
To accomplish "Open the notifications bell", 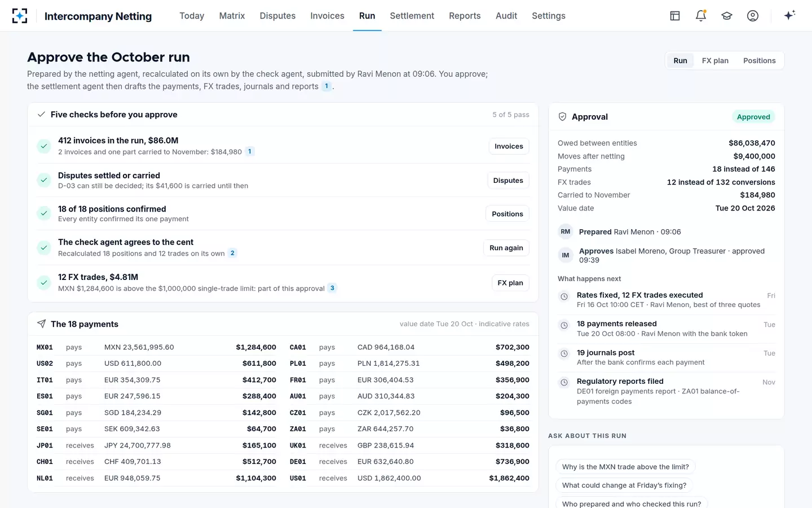I will coord(701,16).
